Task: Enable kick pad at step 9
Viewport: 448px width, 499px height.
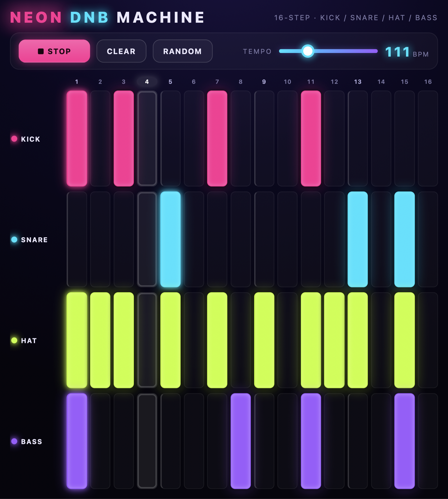Action: 264,138
